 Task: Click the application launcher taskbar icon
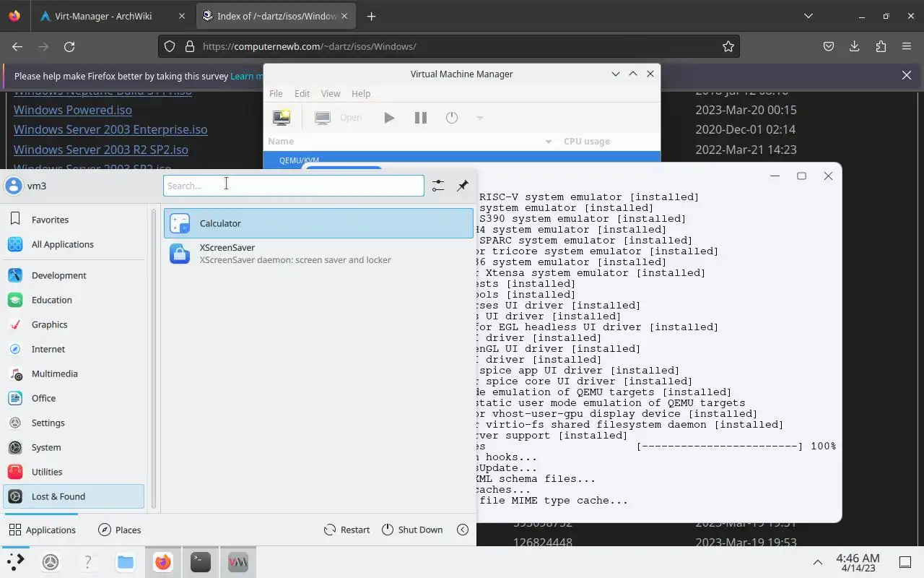point(14,562)
